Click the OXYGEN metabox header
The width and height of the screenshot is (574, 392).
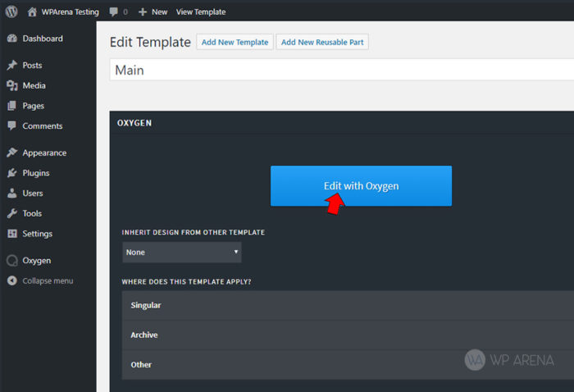[342, 123]
